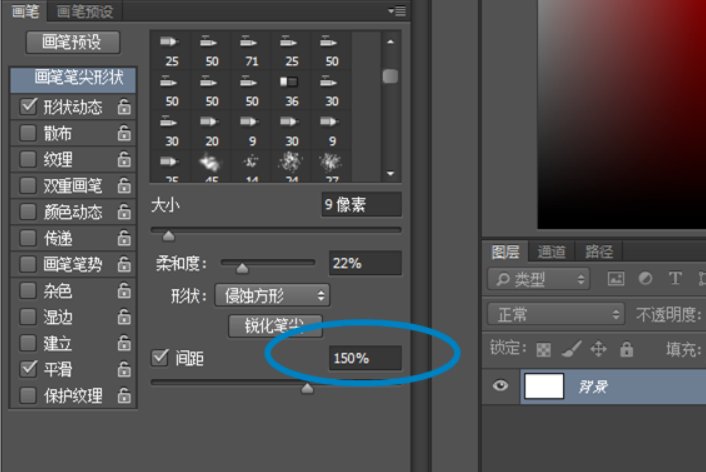Image resolution: width=706 pixels, height=472 pixels.
Task: Toggle lock icon for 颜色动态
Action: click(124, 211)
